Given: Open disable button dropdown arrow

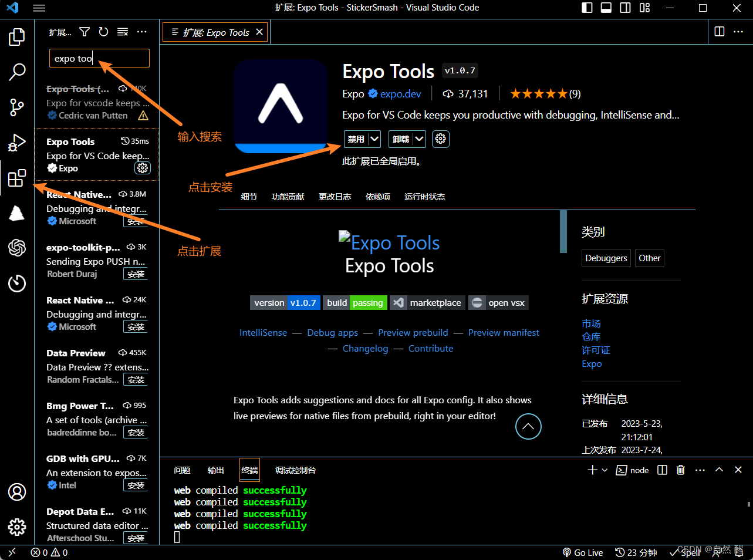Looking at the screenshot, I should click(x=374, y=139).
